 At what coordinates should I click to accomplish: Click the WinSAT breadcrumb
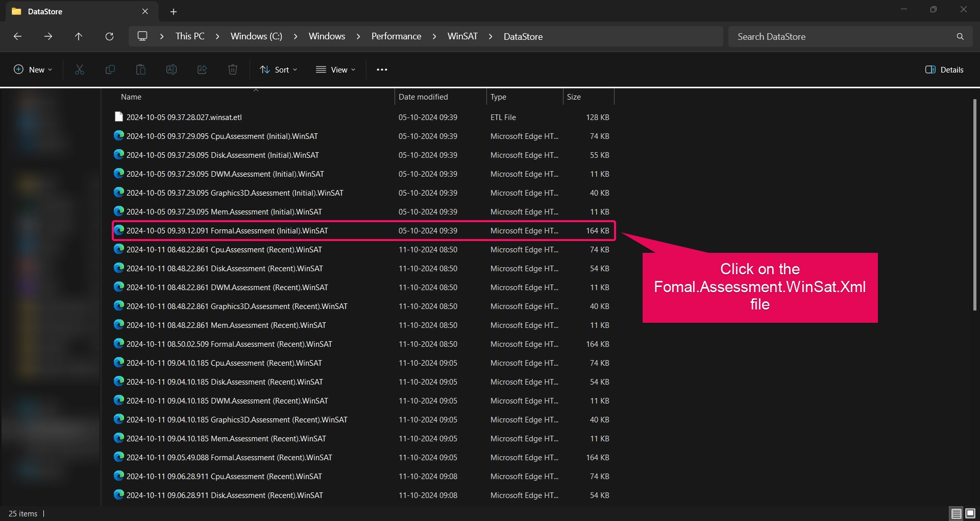(462, 36)
